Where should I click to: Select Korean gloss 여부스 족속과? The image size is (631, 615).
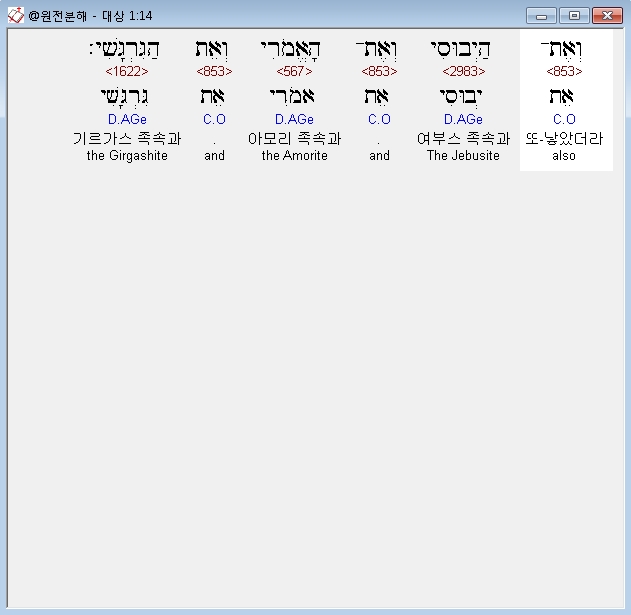click(x=464, y=138)
